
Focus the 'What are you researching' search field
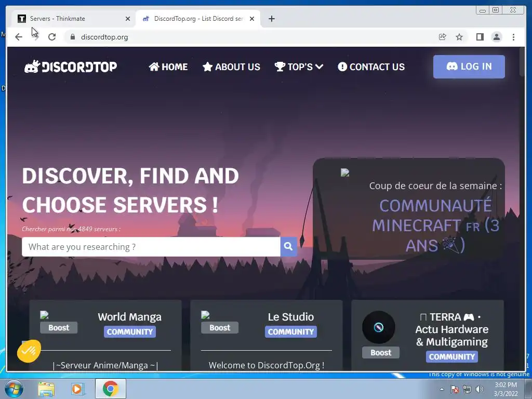pyautogui.click(x=151, y=247)
